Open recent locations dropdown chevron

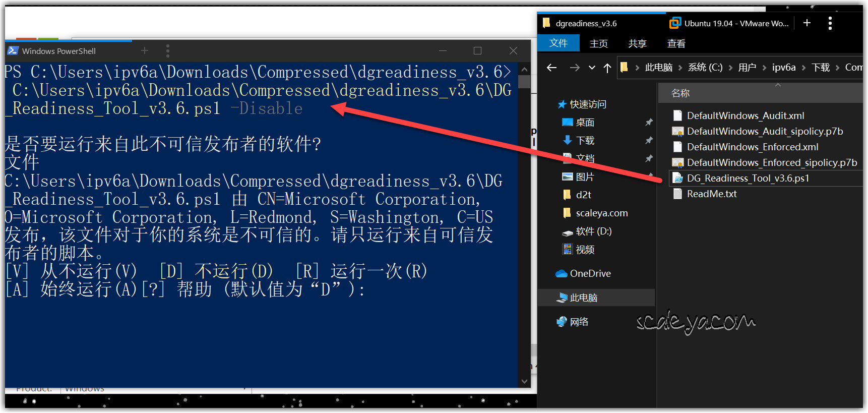coord(592,68)
